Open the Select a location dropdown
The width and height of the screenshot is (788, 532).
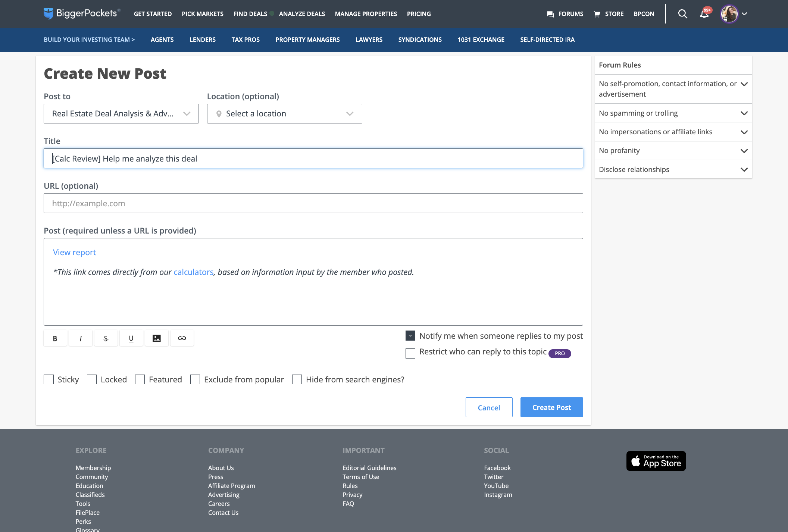(285, 113)
